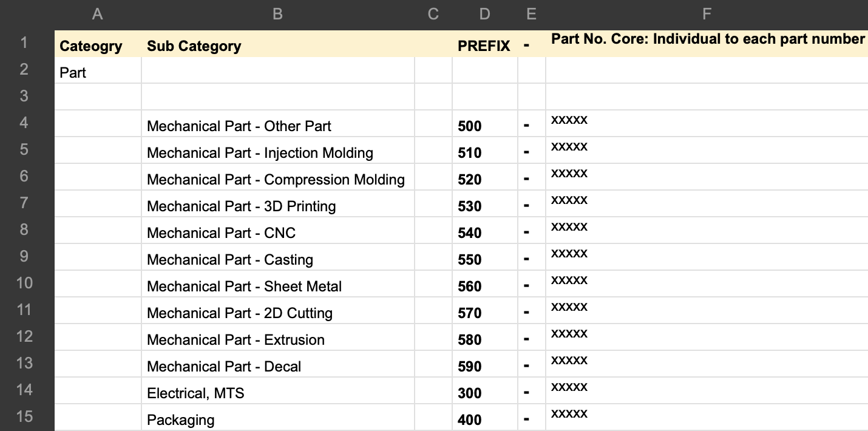Select the Mechanical Part - 3D Printing cell
Image resolution: width=868 pixels, height=431 pixels.
pyautogui.click(x=240, y=206)
